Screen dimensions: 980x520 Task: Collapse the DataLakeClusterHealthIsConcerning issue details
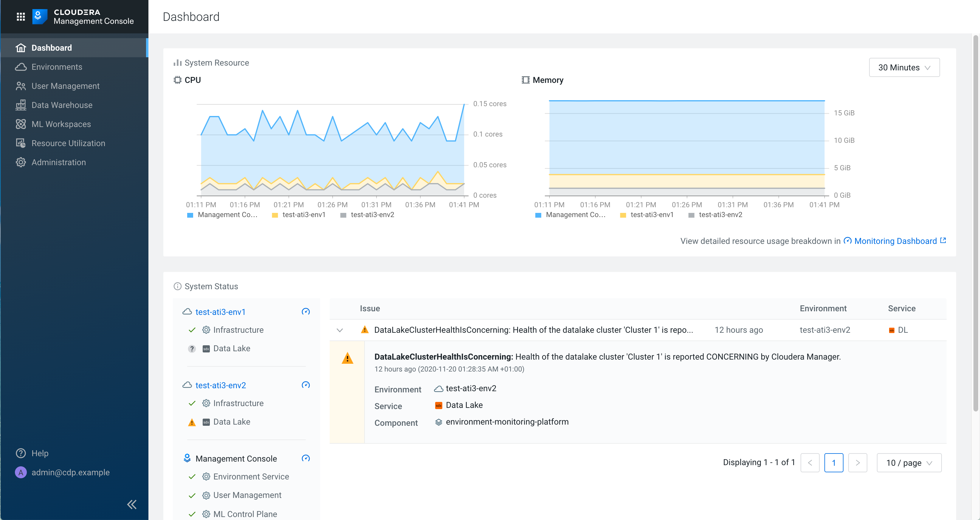[340, 330]
